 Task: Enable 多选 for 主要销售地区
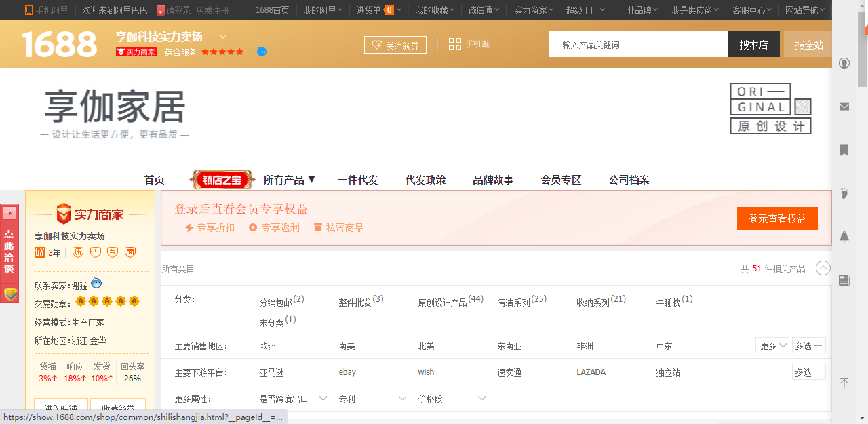point(808,345)
